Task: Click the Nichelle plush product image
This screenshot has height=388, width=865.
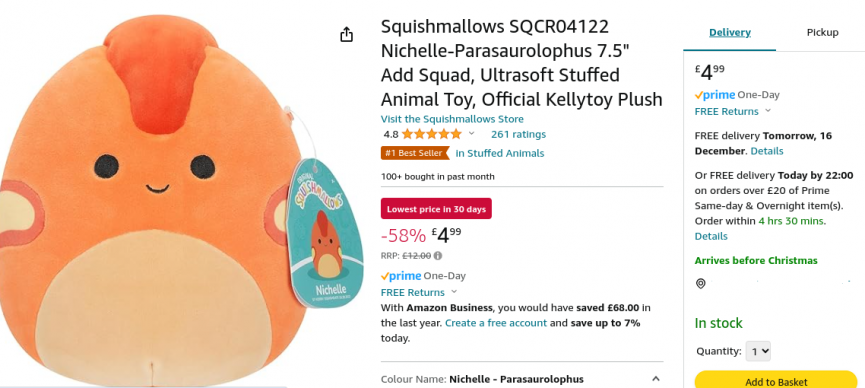Action: (165, 199)
